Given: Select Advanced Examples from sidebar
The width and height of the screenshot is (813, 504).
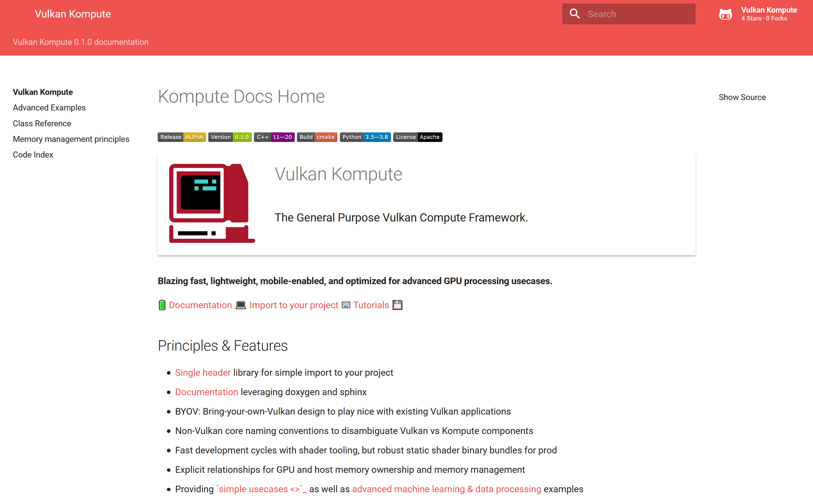Looking at the screenshot, I should pos(49,107).
